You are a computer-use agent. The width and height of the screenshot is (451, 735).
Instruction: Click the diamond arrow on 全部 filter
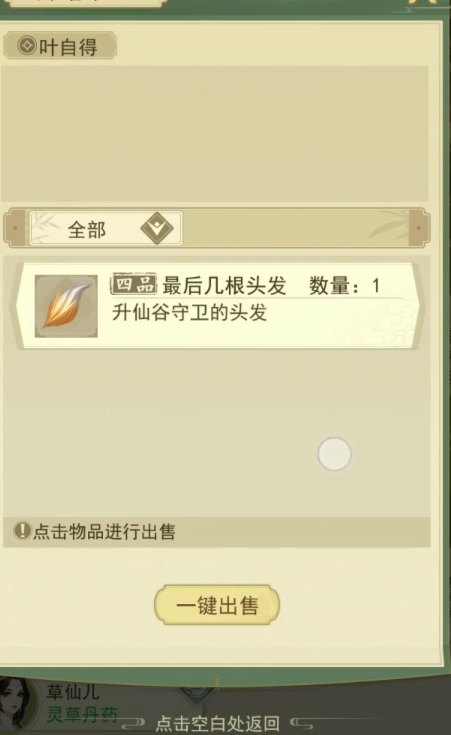point(157,228)
